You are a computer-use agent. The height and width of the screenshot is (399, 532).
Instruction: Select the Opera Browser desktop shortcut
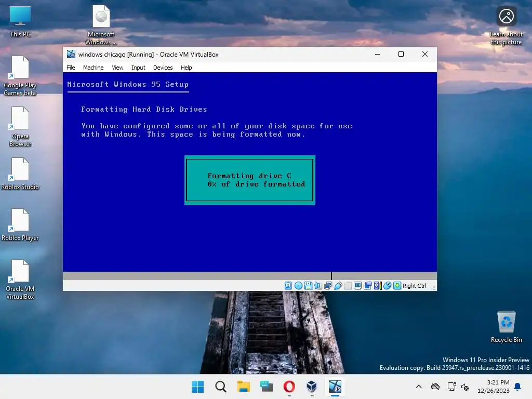coord(20,127)
